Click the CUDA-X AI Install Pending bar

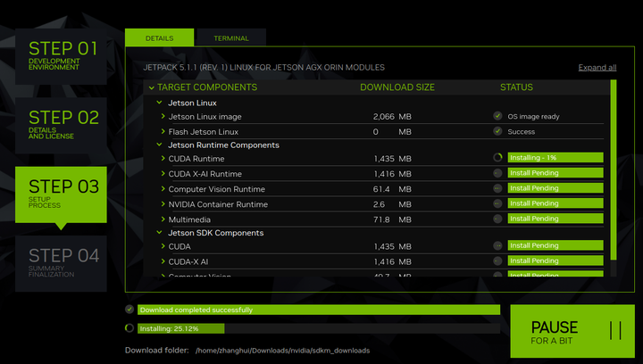(555, 261)
